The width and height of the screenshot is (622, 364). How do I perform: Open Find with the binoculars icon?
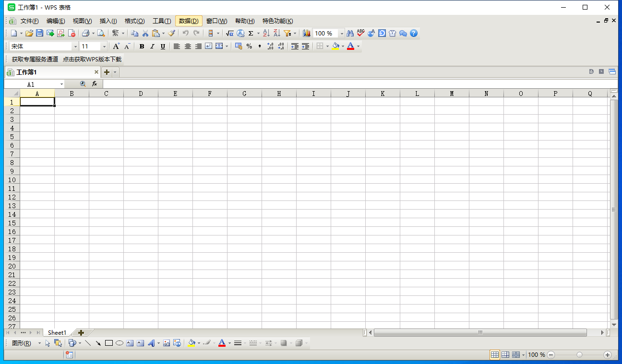coord(350,33)
